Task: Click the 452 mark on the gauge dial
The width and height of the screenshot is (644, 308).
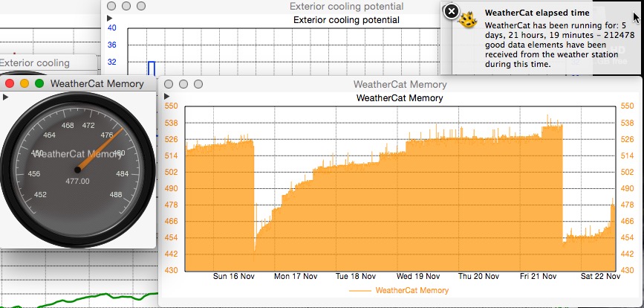Action: [40, 194]
